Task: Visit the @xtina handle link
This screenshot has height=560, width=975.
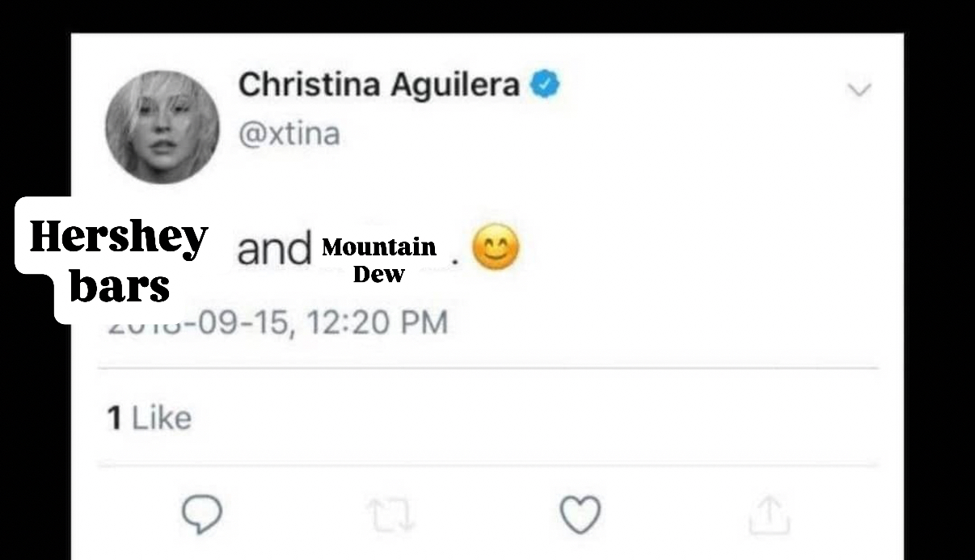Action: point(289,133)
